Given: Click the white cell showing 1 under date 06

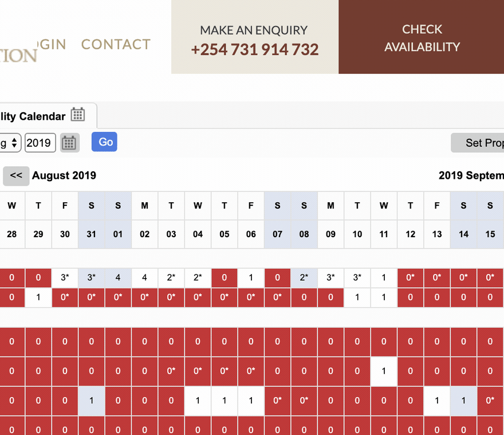Looking at the screenshot, I should click(x=251, y=277).
